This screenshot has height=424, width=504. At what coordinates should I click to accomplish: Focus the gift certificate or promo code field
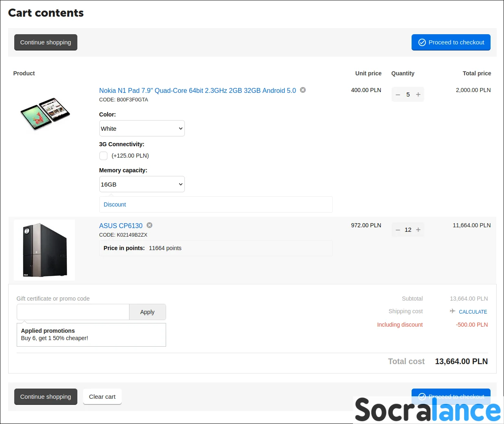[x=73, y=312]
